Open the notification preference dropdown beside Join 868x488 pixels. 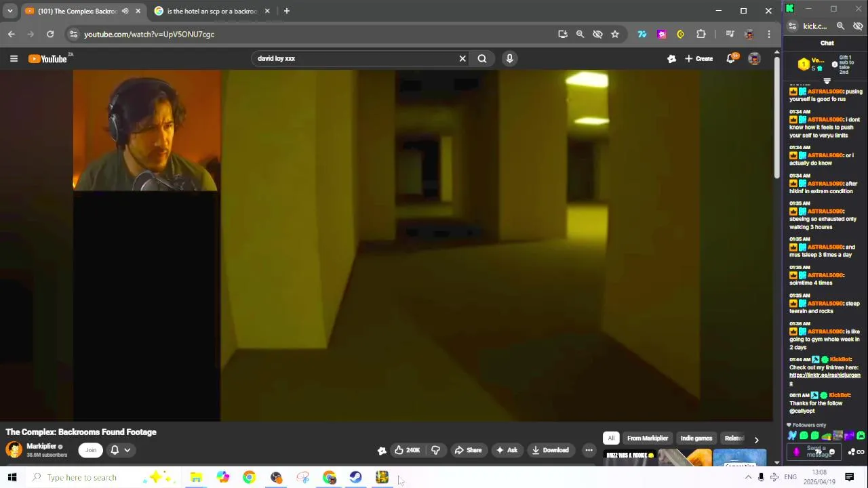120,450
